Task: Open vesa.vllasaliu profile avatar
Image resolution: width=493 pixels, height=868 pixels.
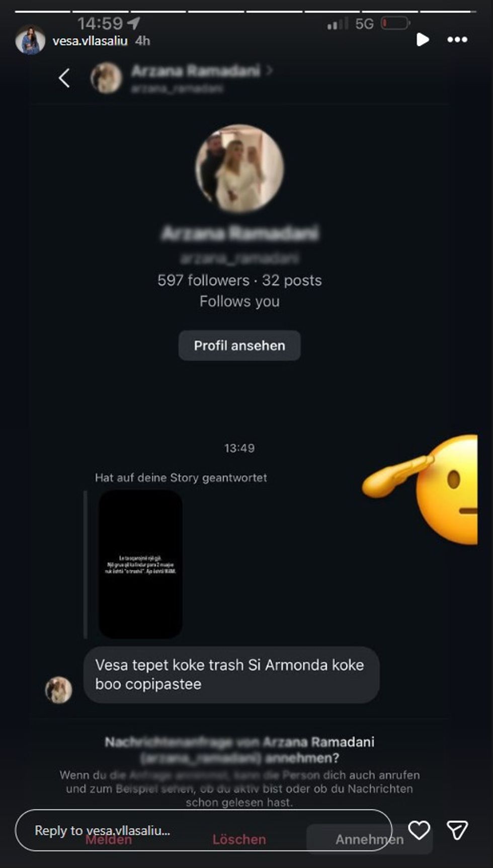Action: point(30,40)
